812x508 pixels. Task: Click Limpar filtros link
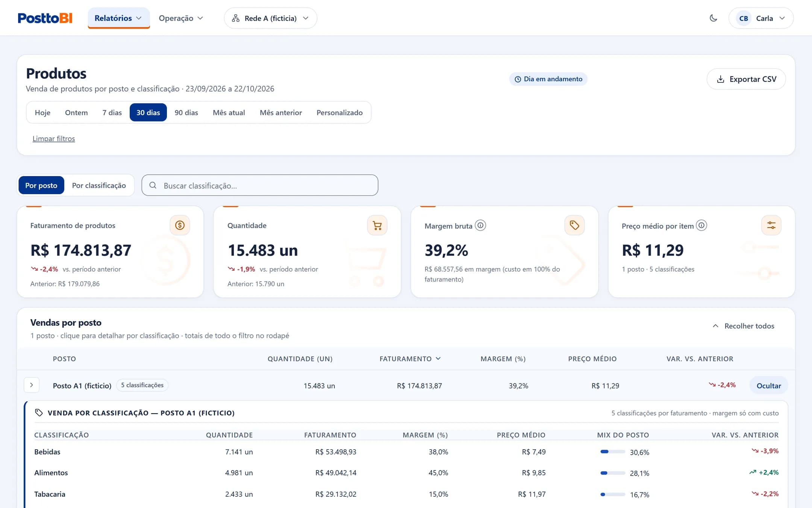54,138
